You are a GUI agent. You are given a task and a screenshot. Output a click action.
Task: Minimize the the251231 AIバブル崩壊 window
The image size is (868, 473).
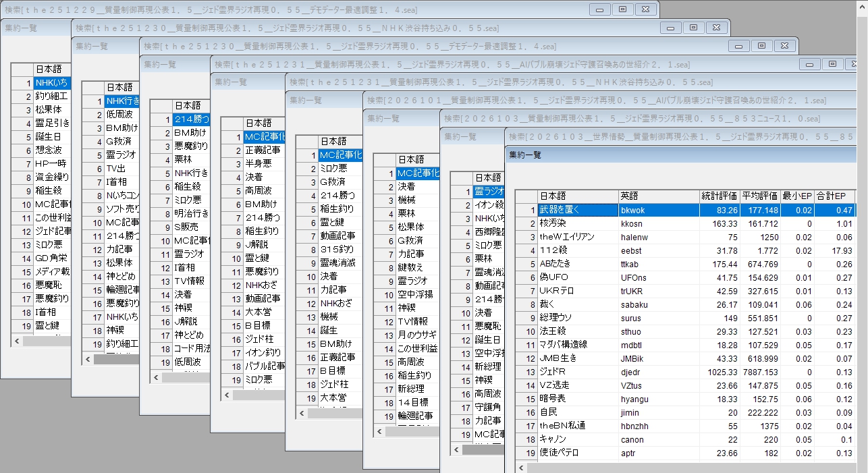[809, 64]
